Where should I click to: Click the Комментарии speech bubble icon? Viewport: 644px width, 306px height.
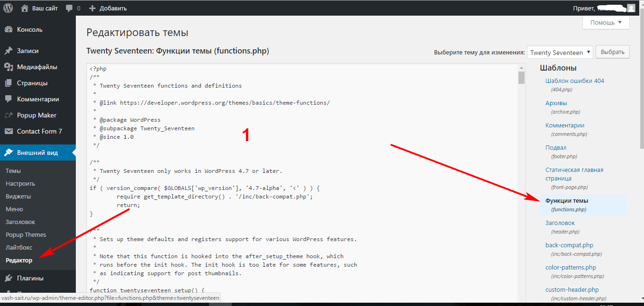tap(9, 99)
